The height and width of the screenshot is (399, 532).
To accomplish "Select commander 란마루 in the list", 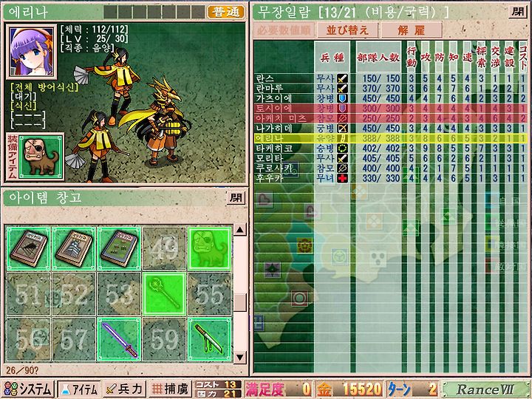I will tap(390, 88).
